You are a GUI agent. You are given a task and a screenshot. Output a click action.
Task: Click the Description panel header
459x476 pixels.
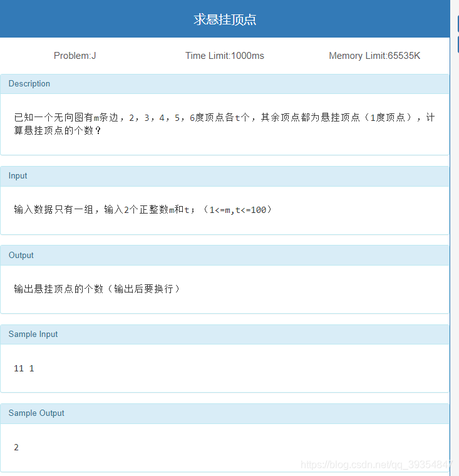[225, 84]
